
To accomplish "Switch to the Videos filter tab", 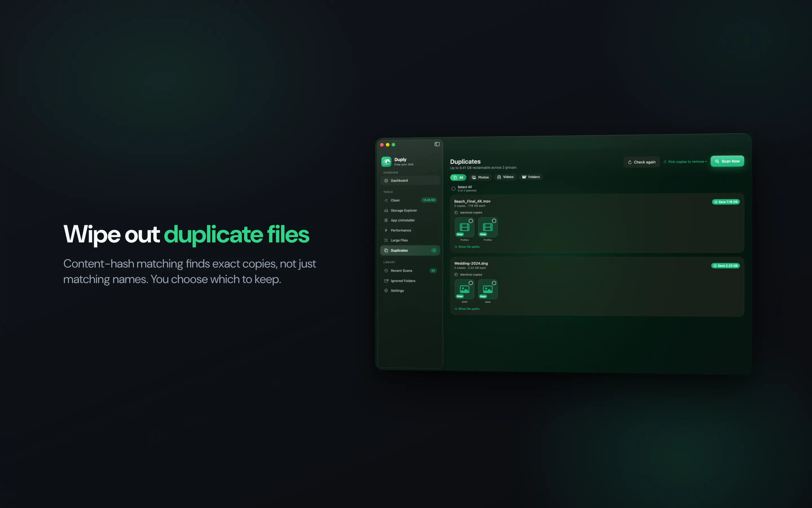I will pyautogui.click(x=505, y=177).
